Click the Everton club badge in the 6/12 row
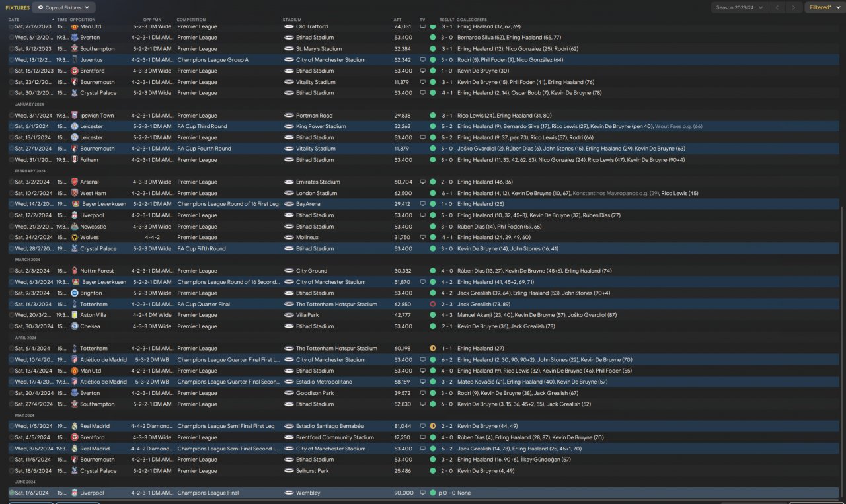 (x=75, y=38)
